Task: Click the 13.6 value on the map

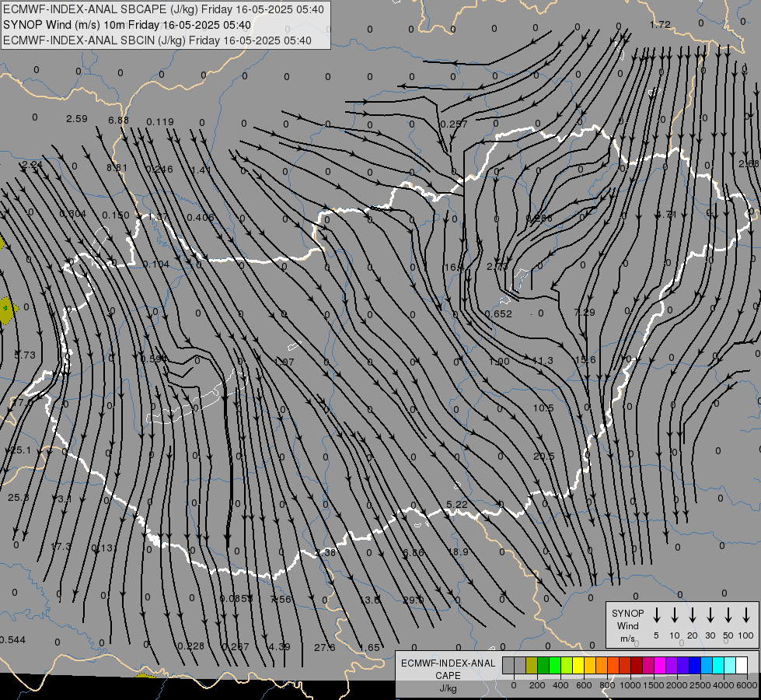Action: coord(369,600)
